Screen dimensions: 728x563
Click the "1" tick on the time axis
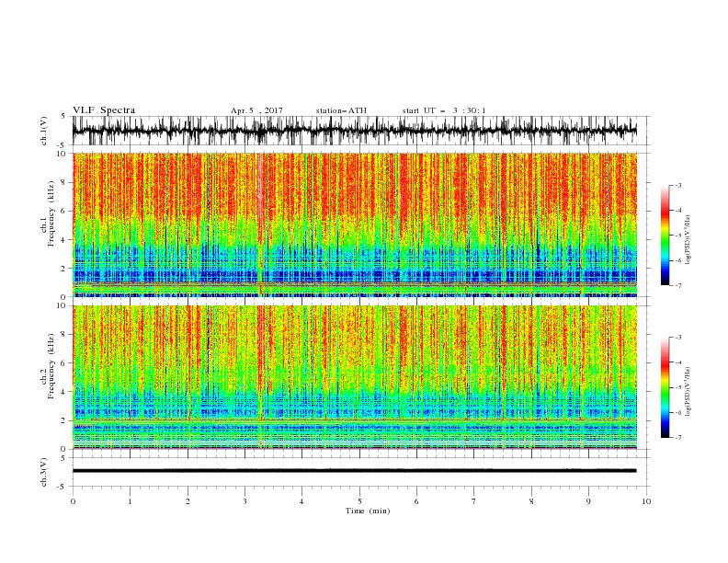pyautogui.click(x=130, y=501)
